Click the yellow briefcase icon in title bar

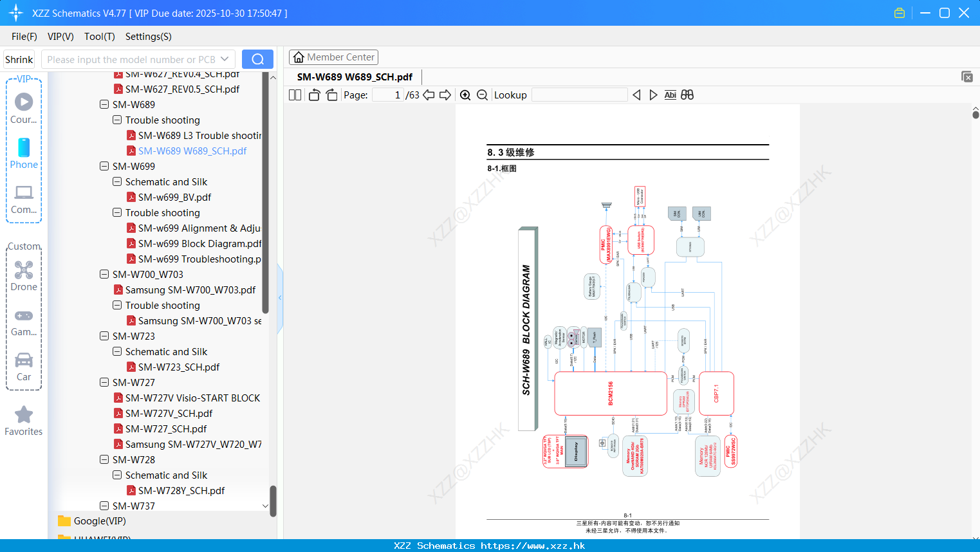click(900, 13)
